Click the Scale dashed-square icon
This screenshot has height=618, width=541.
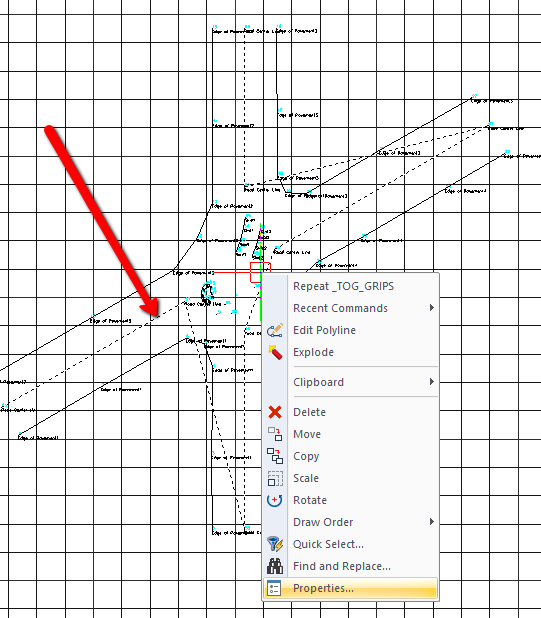[275, 478]
